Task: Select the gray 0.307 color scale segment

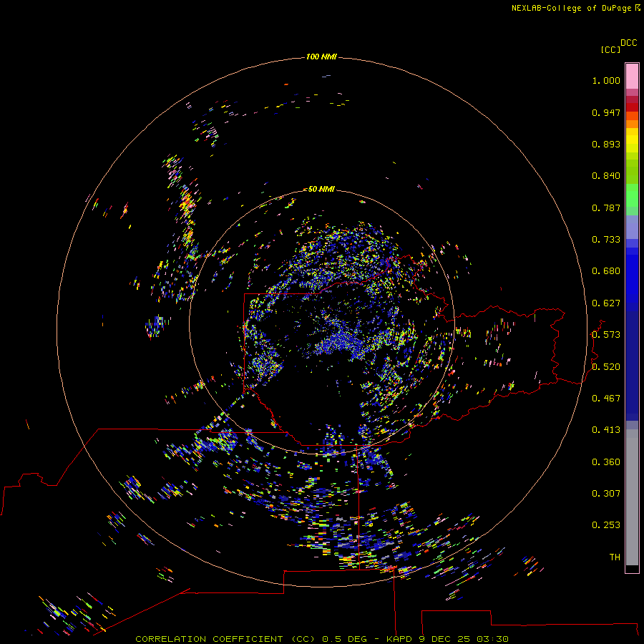Action: 632,494
